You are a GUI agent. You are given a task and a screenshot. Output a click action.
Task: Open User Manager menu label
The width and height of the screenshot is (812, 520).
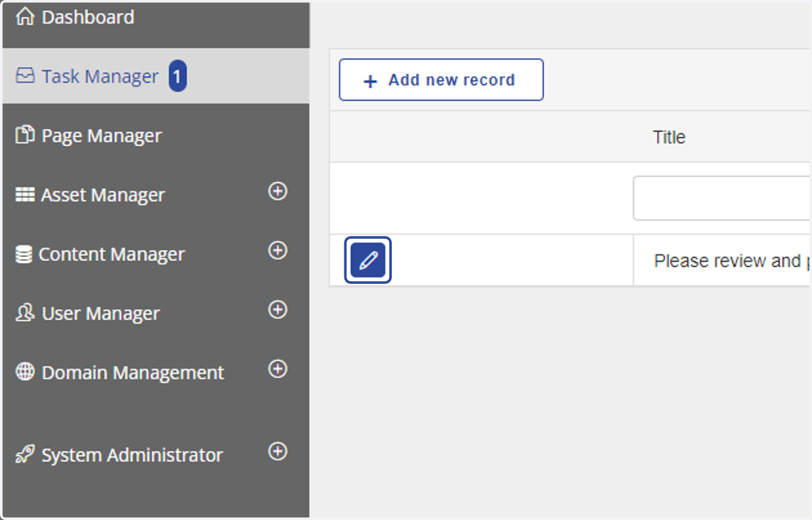pos(101,314)
